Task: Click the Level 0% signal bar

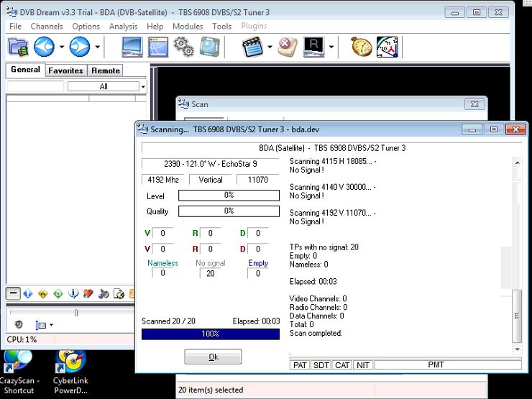Action: click(229, 195)
